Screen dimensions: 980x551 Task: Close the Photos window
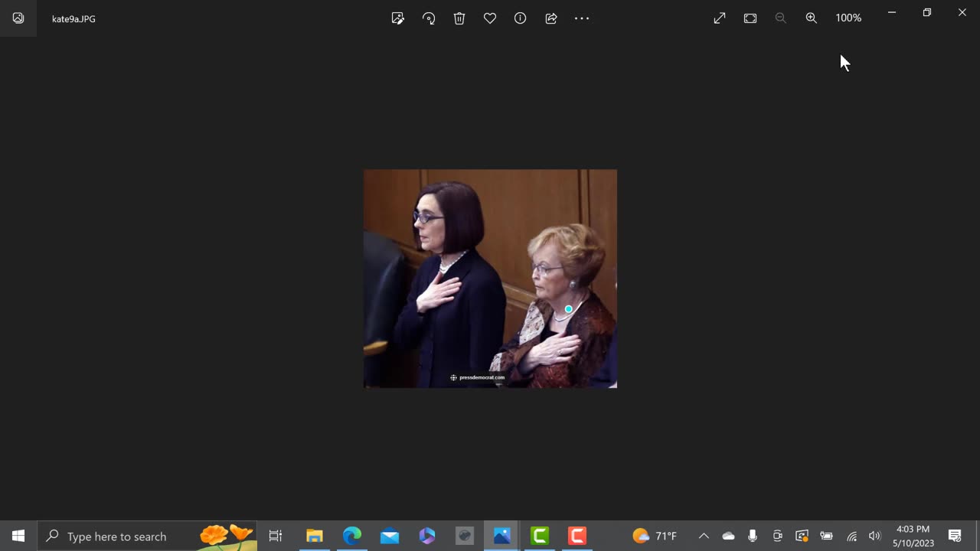[x=962, y=12]
